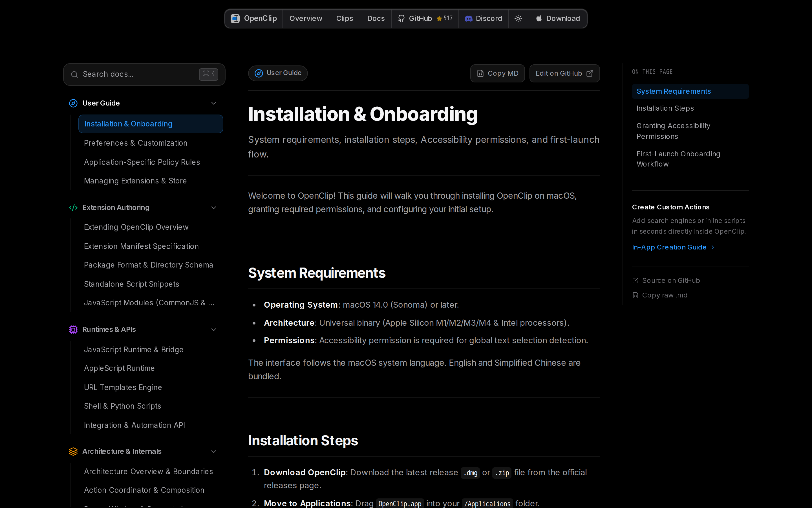Image resolution: width=812 pixels, height=508 pixels.
Task: Click the Copy raw .md file icon
Action: point(635,295)
